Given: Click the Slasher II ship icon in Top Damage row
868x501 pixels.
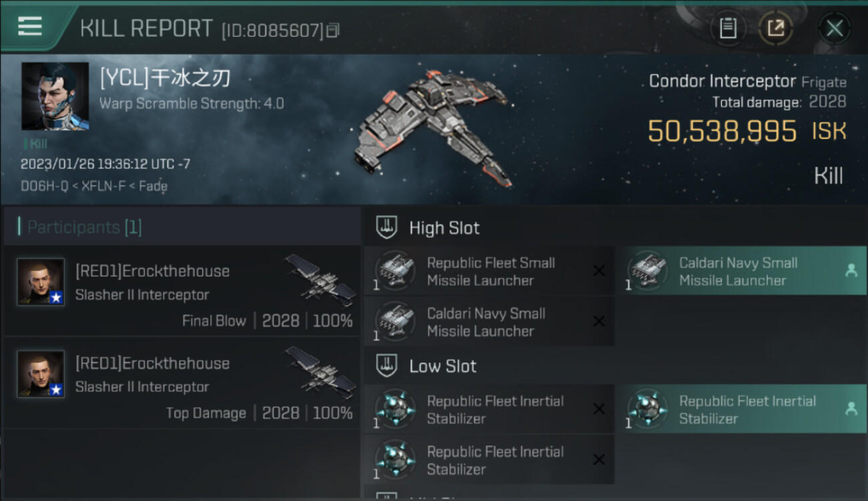Looking at the screenshot, I should point(320,371).
